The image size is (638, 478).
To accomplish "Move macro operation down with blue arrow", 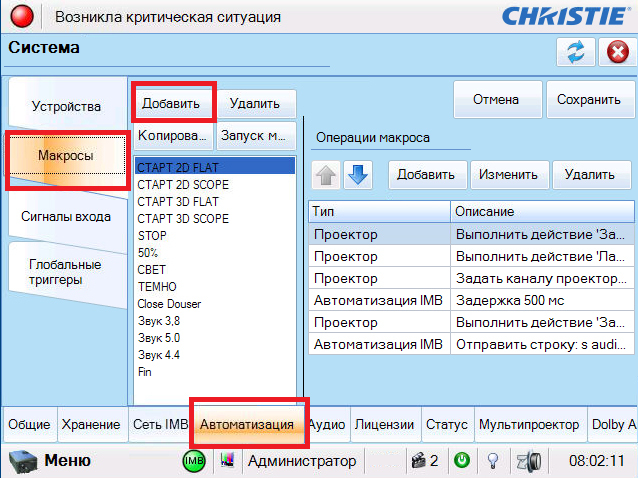I will point(358,175).
